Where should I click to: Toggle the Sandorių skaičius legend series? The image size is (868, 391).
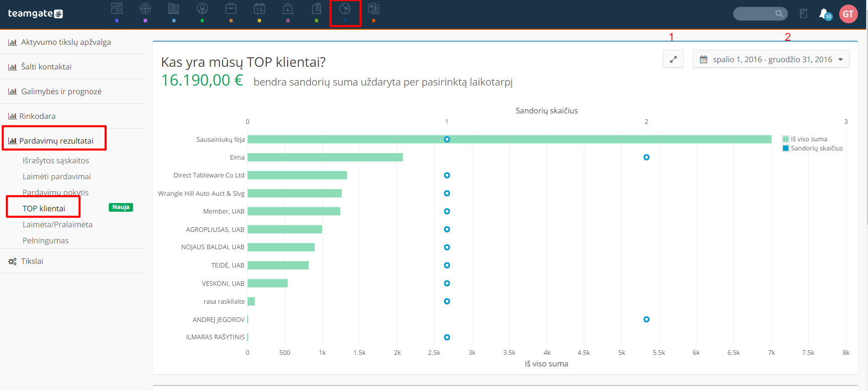(813, 148)
